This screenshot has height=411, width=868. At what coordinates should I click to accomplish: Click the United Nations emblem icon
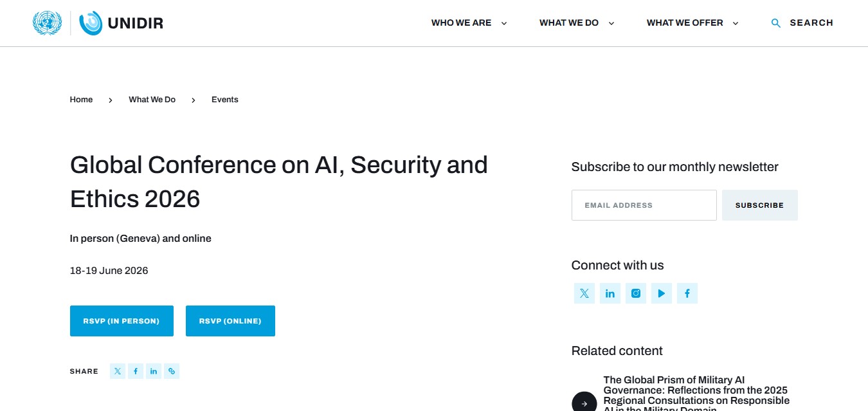[47, 23]
